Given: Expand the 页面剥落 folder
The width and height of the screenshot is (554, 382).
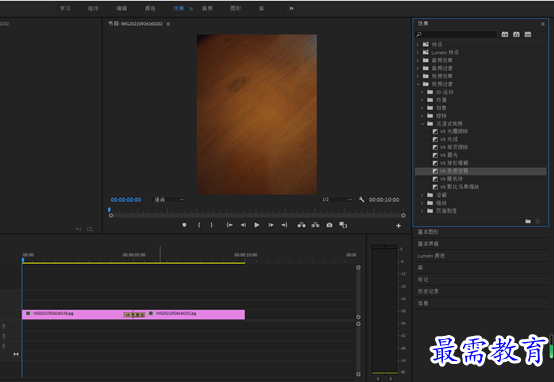Looking at the screenshot, I should [x=422, y=211].
